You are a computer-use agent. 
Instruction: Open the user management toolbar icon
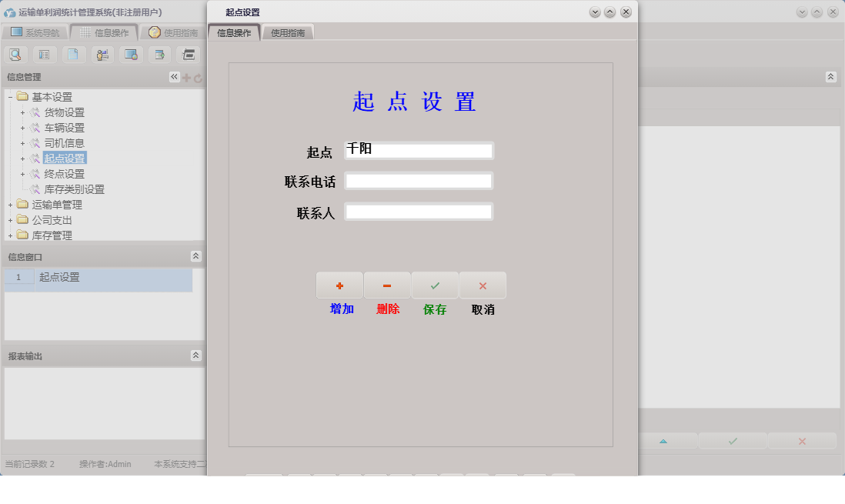click(102, 55)
